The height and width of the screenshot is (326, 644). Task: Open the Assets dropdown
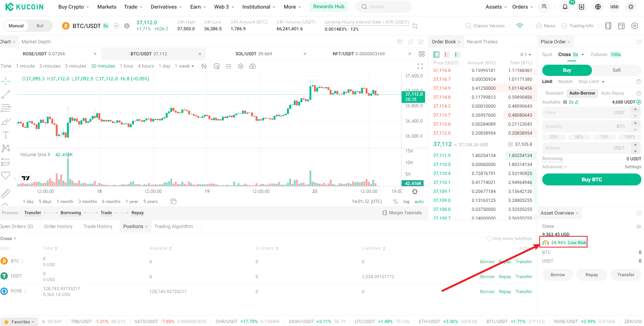point(496,7)
